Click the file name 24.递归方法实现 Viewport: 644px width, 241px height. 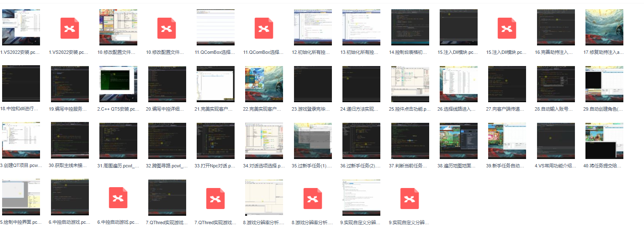[361, 109]
